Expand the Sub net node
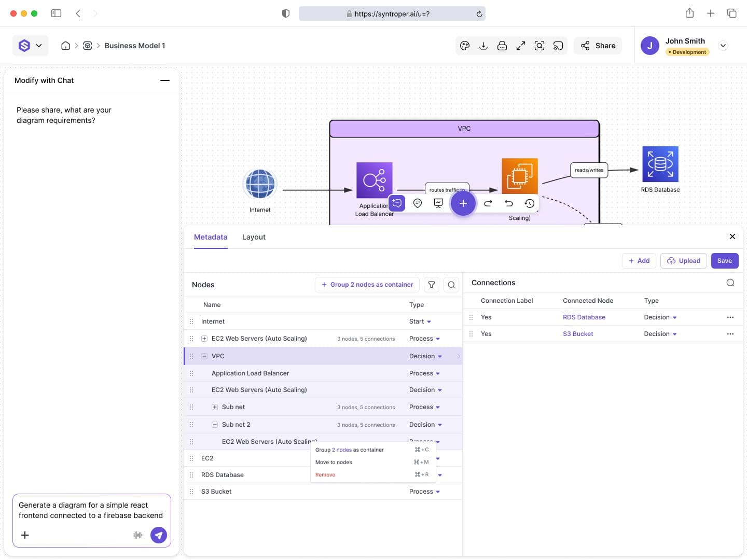Image resolution: width=747 pixels, height=560 pixels. click(215, 407)
